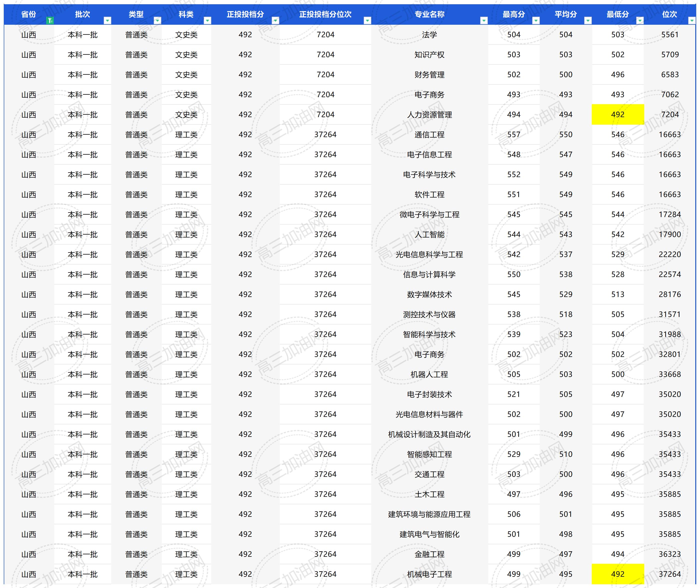Image resolution: width=700 pixels, height=588 pixels.
Task: Click 理工类 cell in the 通信工程 row
Action: pos(186,135)
